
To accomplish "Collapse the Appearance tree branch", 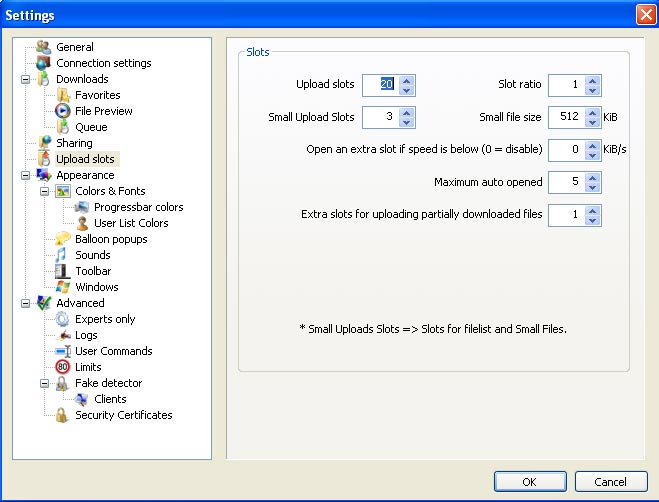I will point(26,175).
